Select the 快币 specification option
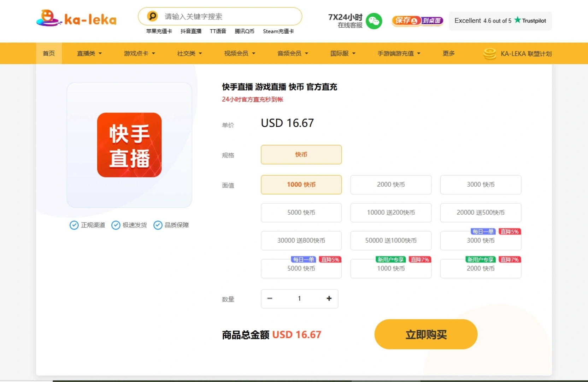This screenshot has width=588, height=382. pyautogui.click(x=301, y=155)
